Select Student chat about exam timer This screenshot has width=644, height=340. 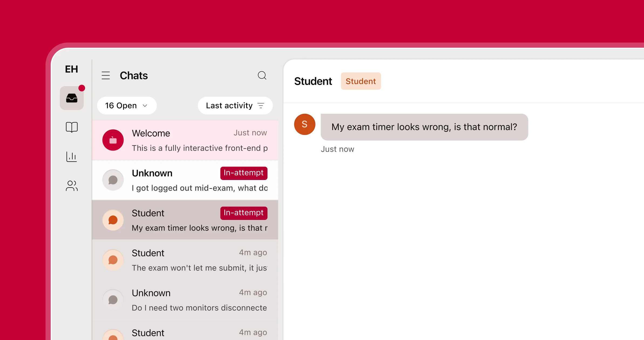(x=185, y=220)
